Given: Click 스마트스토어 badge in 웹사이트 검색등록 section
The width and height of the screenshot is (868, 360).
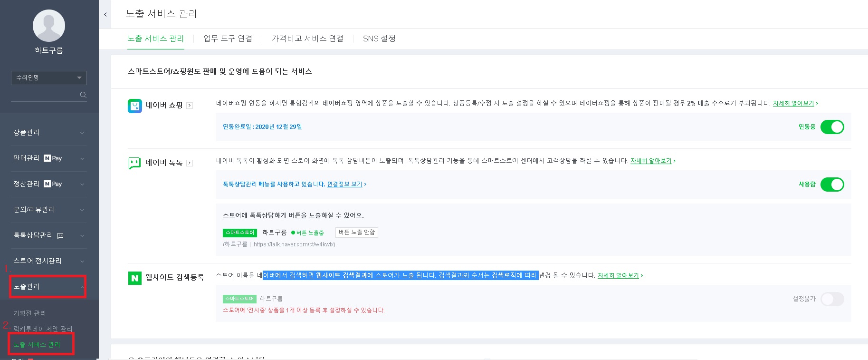Looking at the screenshot, I should click(239, 299).
